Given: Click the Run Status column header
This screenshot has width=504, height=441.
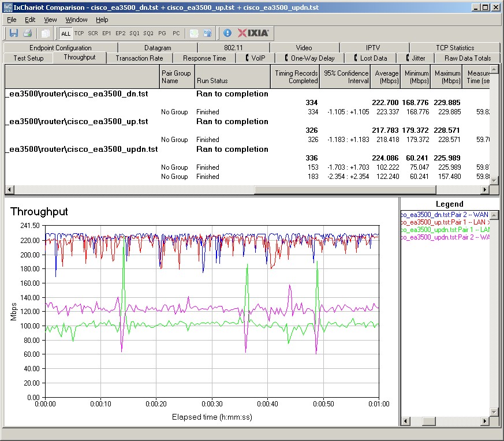Looking at the screenshot, I should [x=233, y=77].
